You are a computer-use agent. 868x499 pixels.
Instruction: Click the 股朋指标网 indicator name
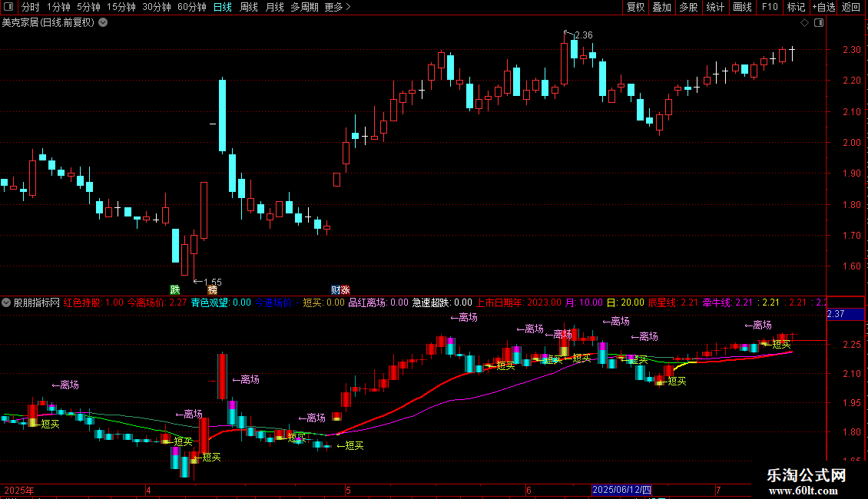[x=37, y=302]
